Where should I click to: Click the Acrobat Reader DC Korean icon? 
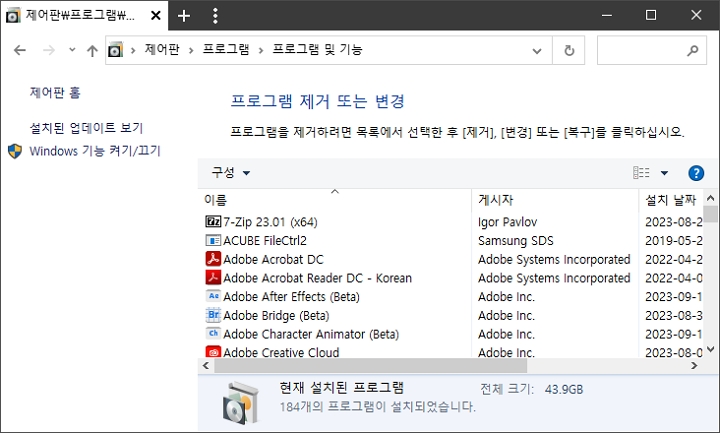(x=213, y=278)
